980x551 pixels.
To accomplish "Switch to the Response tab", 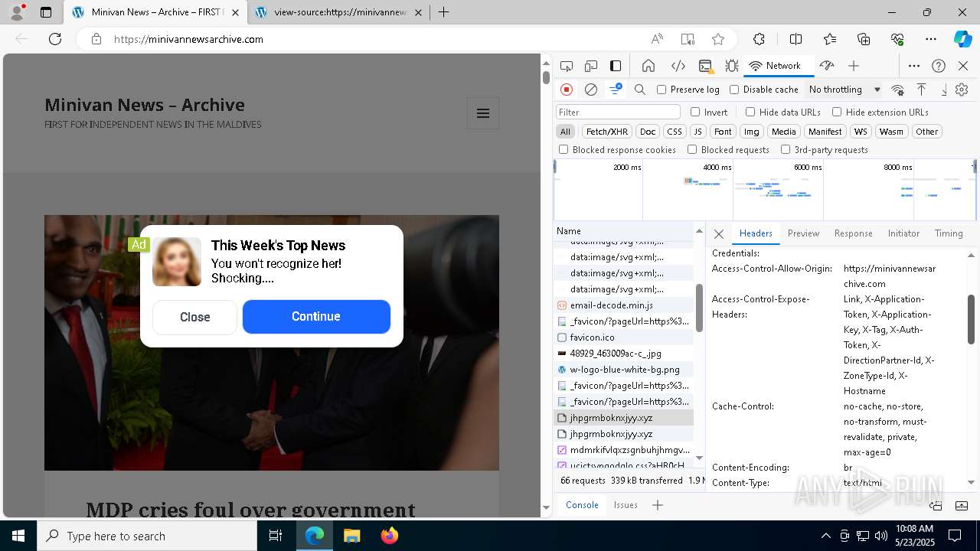I will tap(853, 233).
